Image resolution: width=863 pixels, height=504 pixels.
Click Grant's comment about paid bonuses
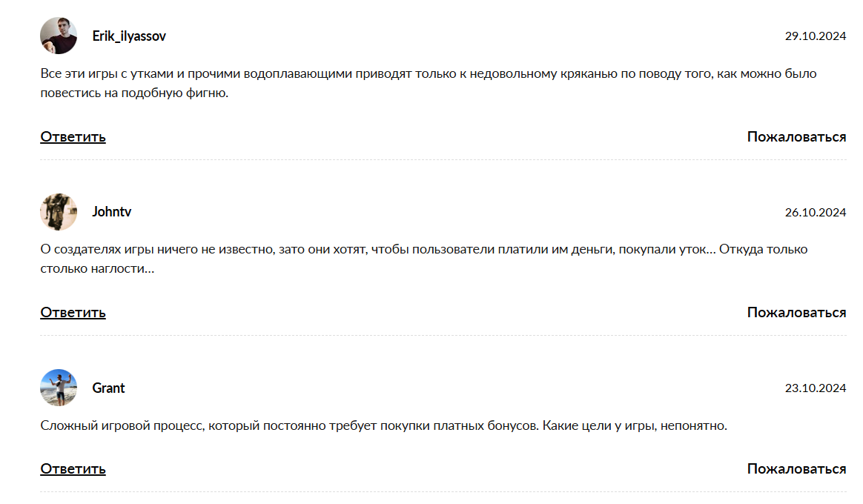coord(383,426)
